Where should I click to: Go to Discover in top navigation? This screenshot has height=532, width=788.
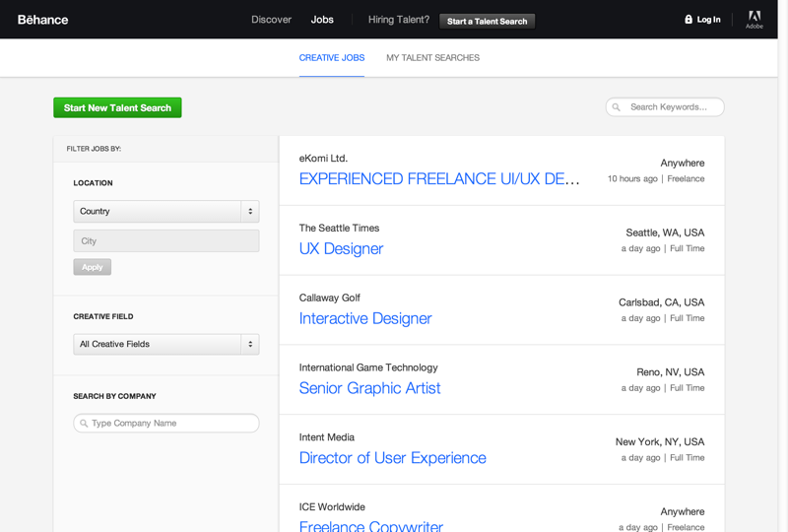[272, 20]
